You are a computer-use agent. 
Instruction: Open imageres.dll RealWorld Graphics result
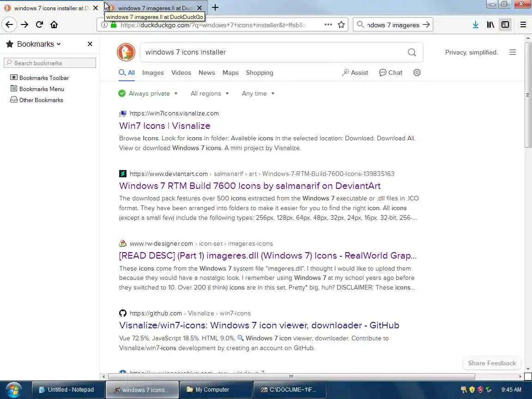268,255
